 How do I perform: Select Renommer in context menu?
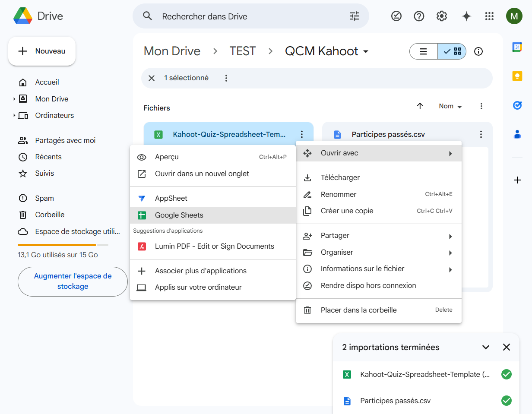pos(379,194)
